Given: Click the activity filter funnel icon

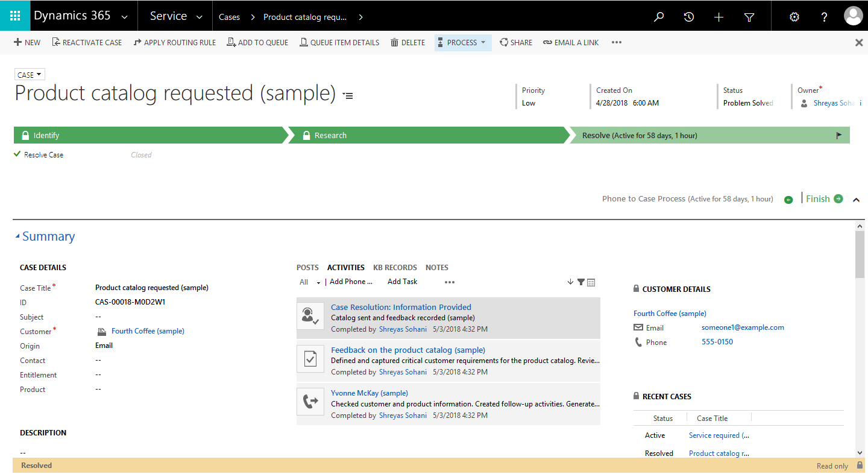Looking at the screenshot, I should point(581,282).
